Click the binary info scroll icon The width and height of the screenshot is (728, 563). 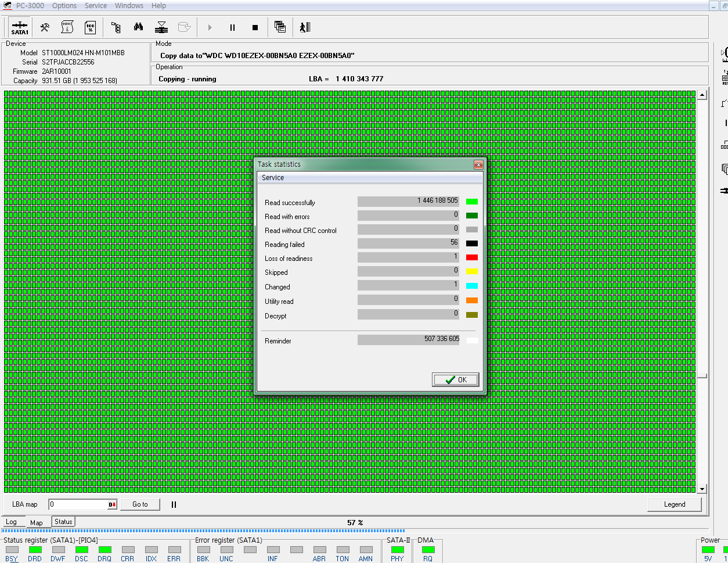pos(67,27)
